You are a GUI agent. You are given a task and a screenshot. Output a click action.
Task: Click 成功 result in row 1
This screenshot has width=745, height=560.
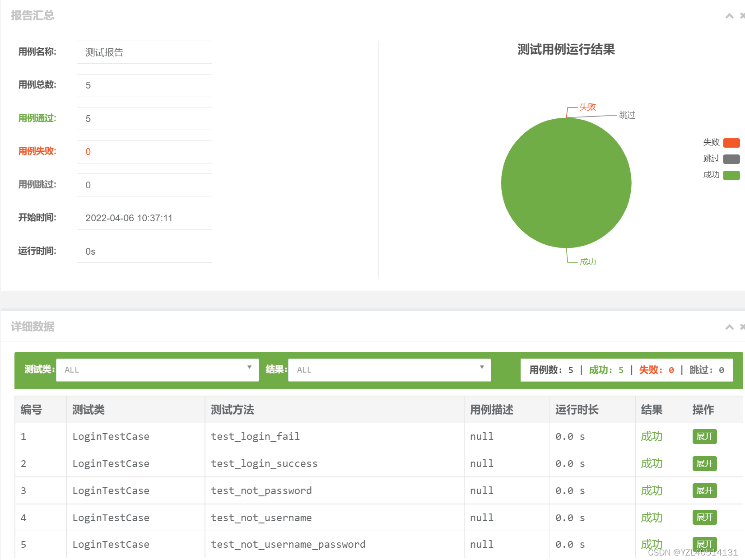652,436
